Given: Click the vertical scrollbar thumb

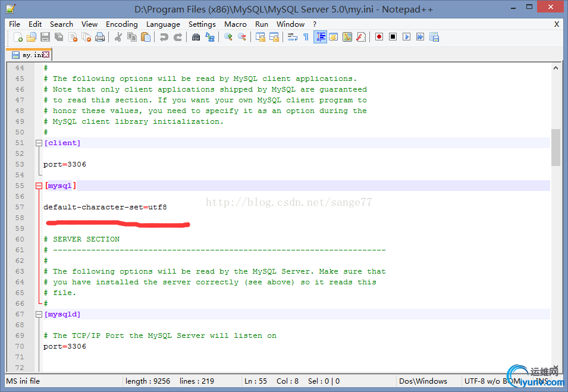Looking at the screenshot, I should click(556, 147).
